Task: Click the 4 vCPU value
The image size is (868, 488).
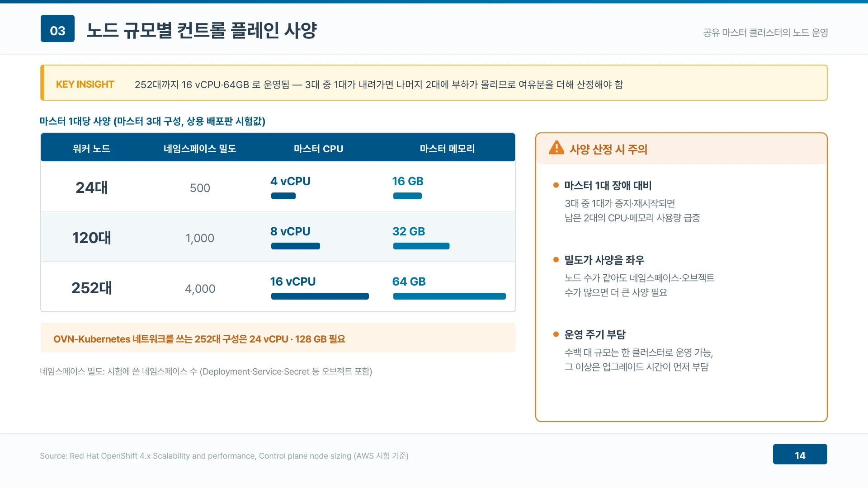Action: click(x=290, y=181)
